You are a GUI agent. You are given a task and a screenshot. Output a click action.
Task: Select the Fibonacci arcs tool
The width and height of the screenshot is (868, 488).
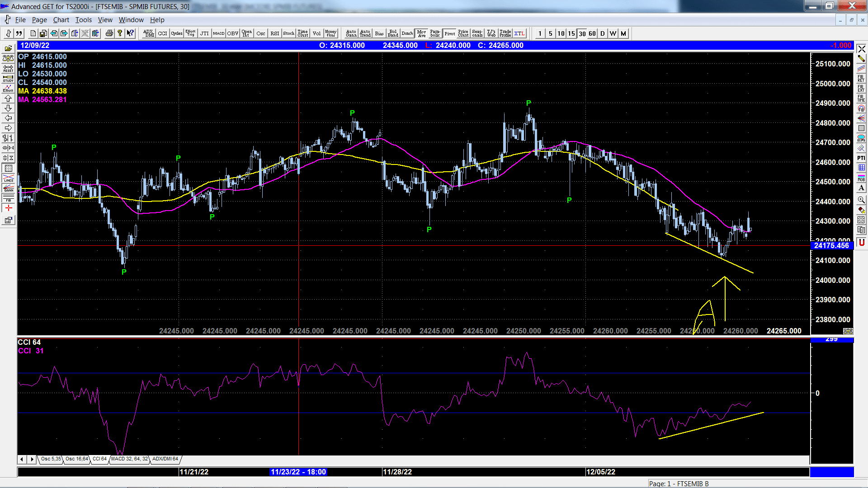pyautogui.click(x=861, y=108)
